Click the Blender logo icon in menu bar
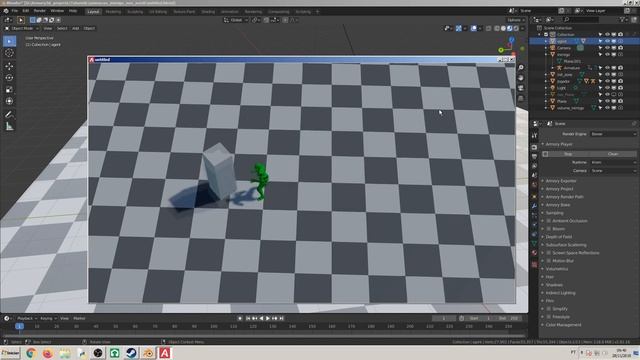The height and width of the screenshot is (360, 640). (x=6, y=11)
